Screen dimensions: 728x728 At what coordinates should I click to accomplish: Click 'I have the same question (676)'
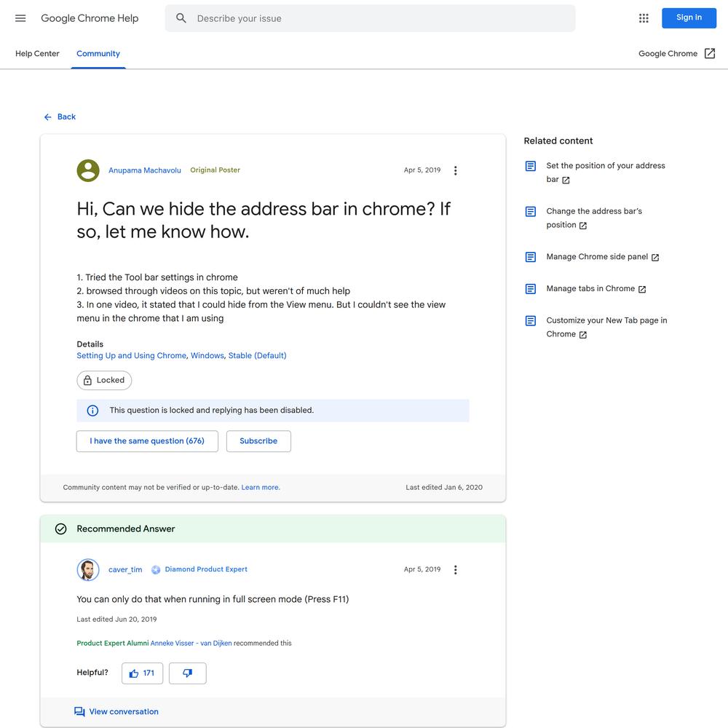pos(147,441)
